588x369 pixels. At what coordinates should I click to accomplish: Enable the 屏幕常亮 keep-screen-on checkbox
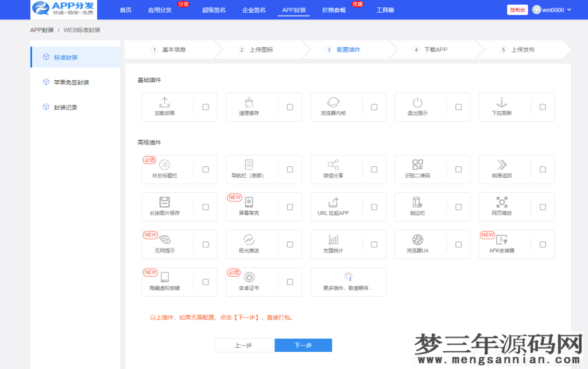coord(289,207)
